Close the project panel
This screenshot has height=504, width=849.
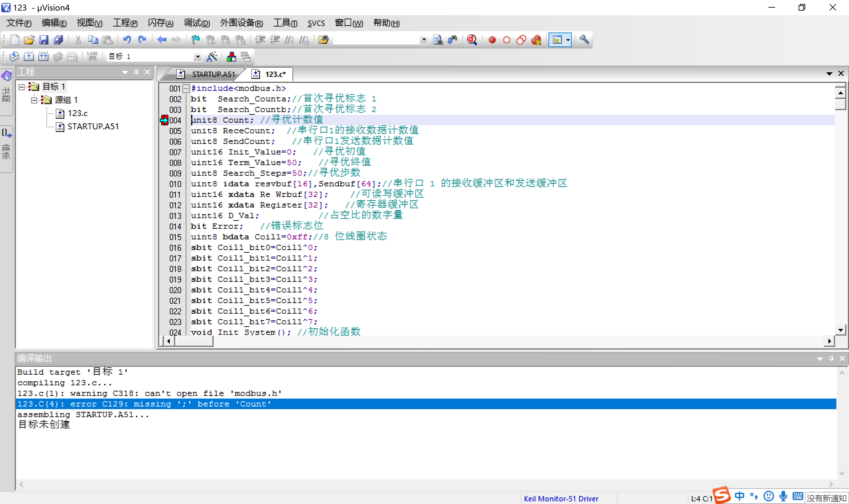coord(147,72)
